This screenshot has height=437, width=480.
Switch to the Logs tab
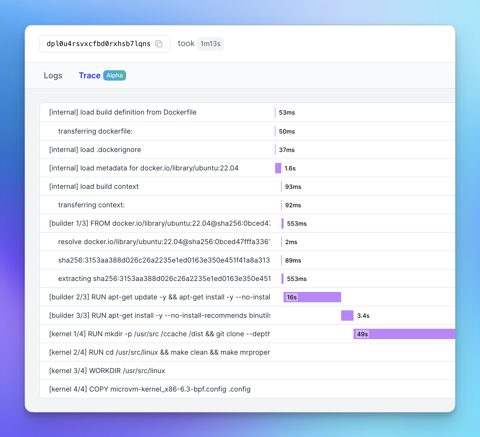coord(53,76)
